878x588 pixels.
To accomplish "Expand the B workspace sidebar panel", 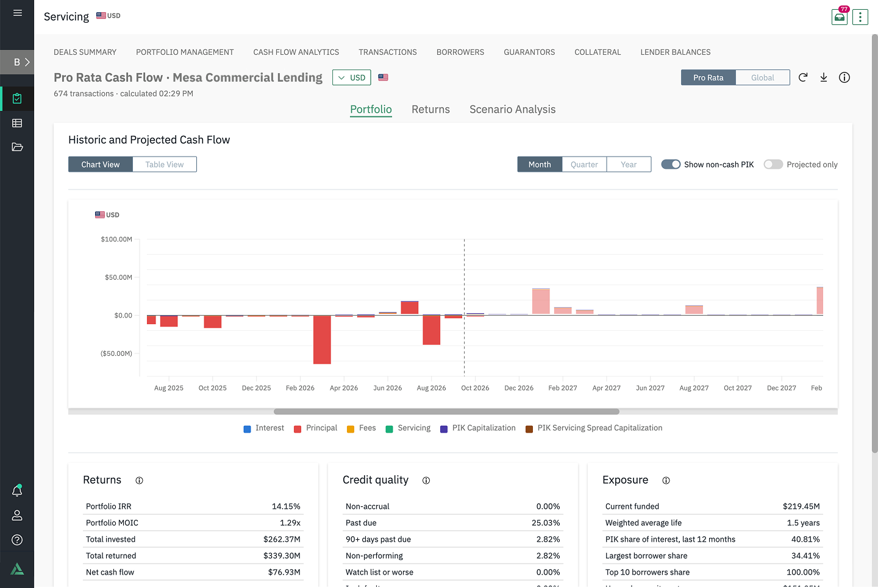I will pos(17,62).
